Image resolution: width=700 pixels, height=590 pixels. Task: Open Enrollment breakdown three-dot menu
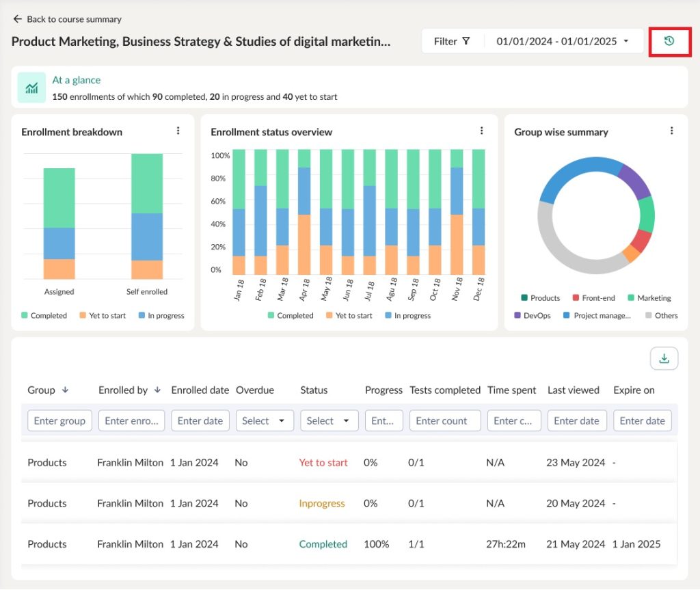click(178, 131)
